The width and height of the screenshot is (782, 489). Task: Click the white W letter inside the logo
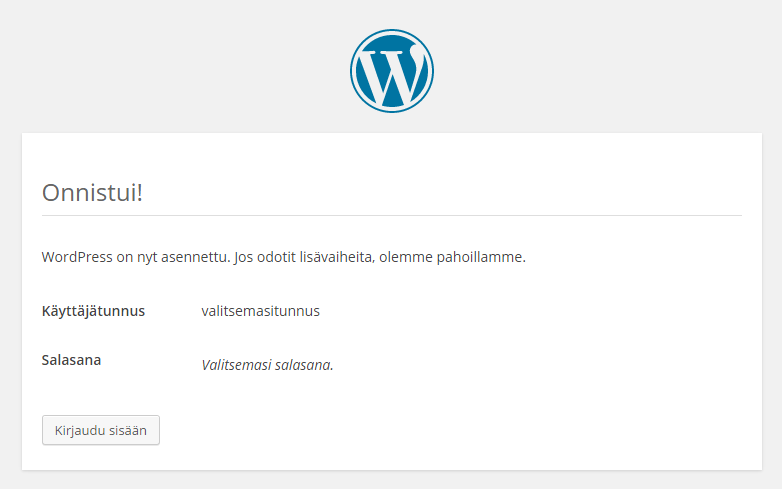[392, 75]
